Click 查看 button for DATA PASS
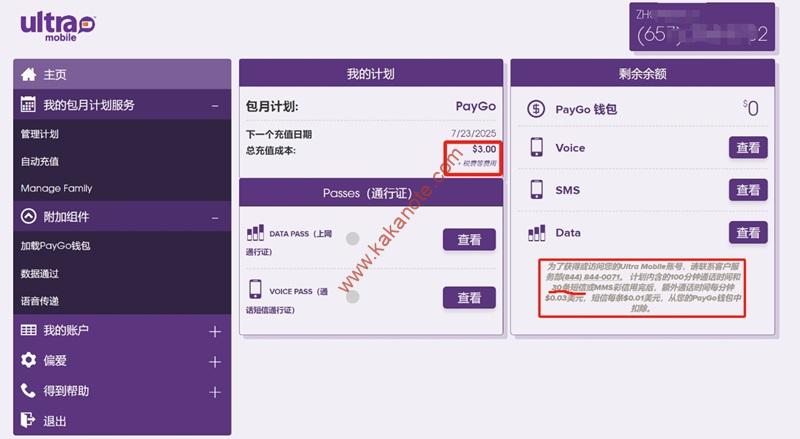 (469, 239)
